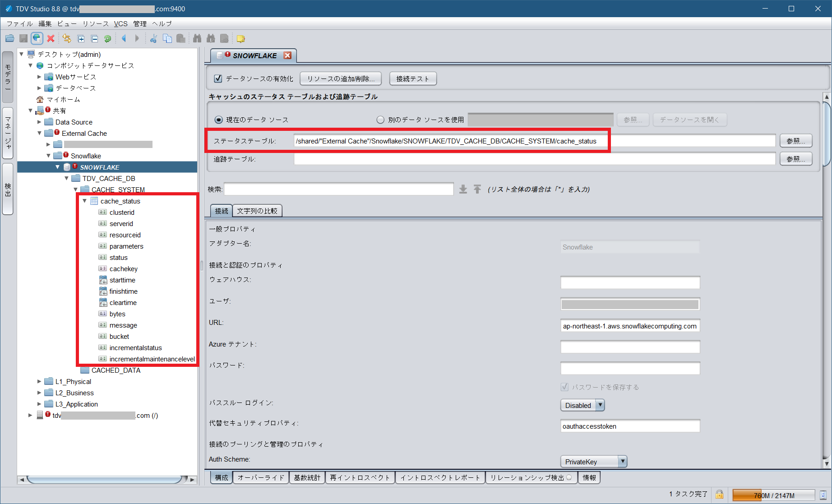Click the ウェアハウス input field
Image resolution: width=832 pixels, height=504 pixels.
(630, 282)
